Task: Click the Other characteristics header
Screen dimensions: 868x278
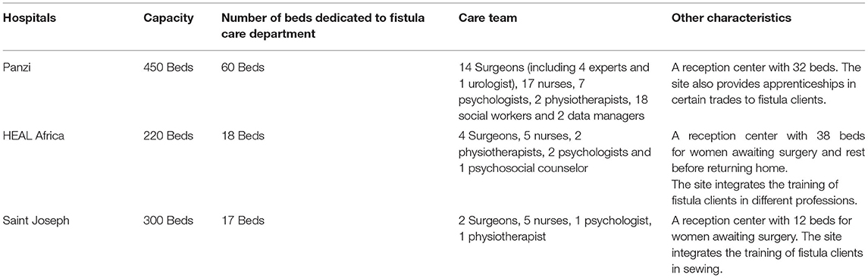Action: pyautogui.click(x=731, y=19)
